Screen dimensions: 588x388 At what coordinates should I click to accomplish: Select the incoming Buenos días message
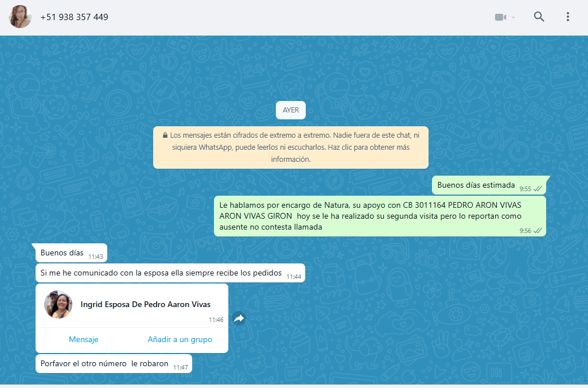coord(62,253)
